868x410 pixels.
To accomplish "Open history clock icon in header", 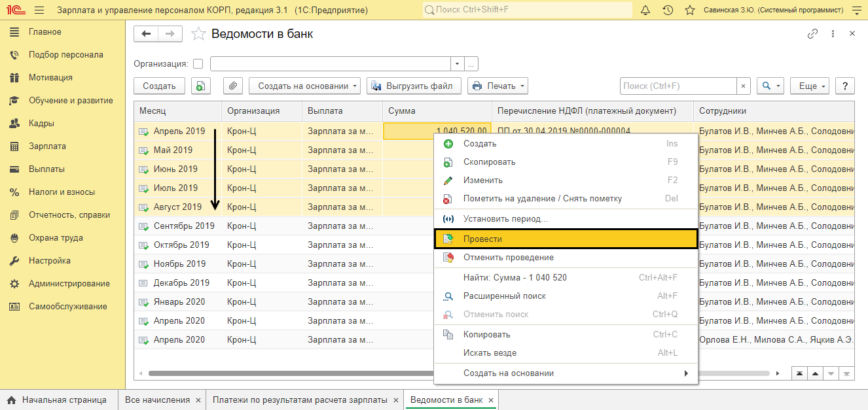I will coord(668,10).
